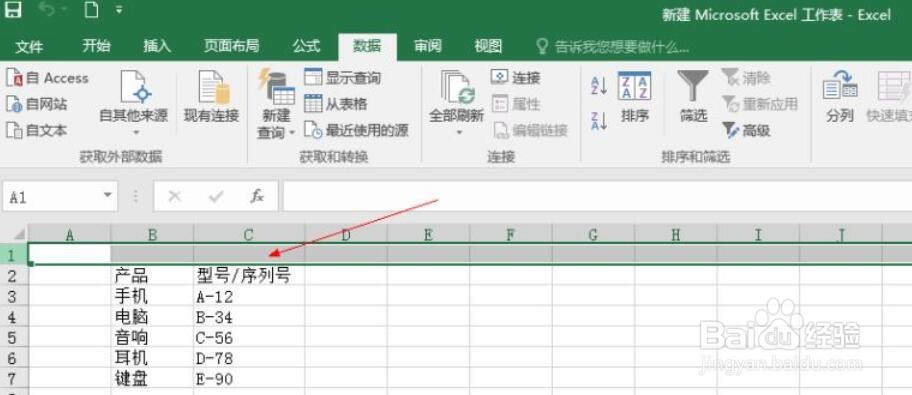Open the 文件 tab
The image size is (912, 395).
[29, 47]
